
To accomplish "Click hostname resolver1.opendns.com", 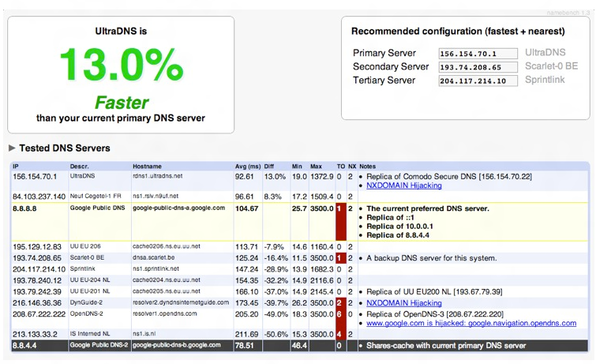I will (164, 313).
